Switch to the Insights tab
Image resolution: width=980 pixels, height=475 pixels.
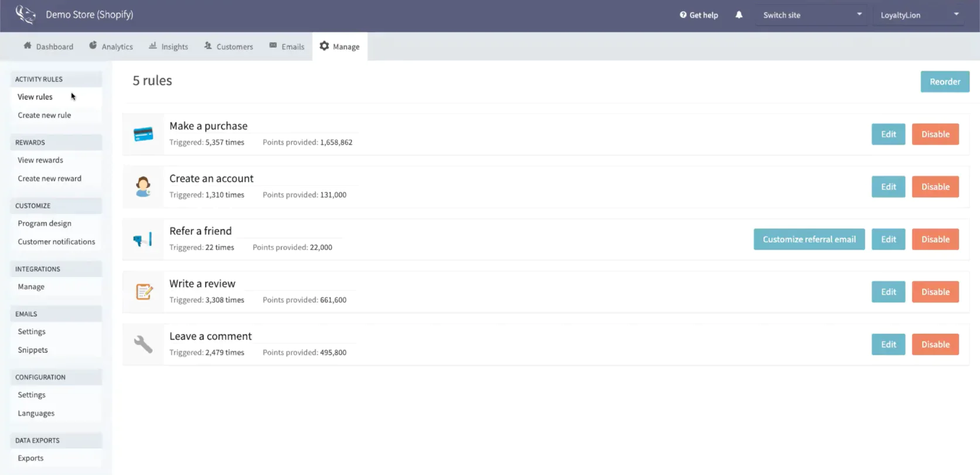168,47
